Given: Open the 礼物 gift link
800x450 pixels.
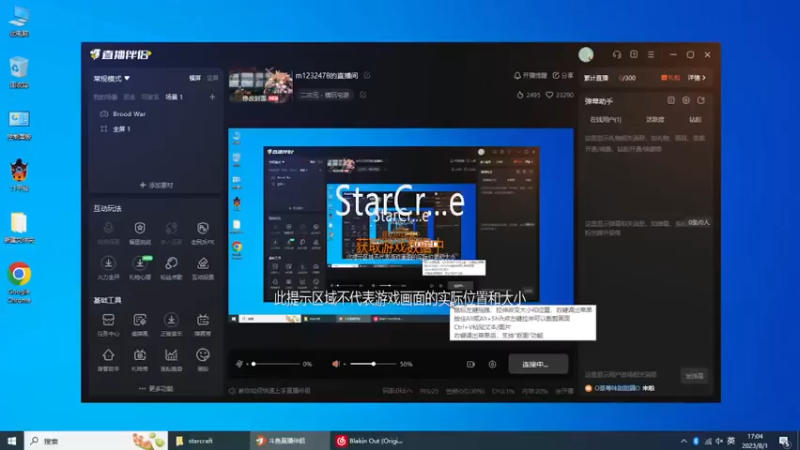Looking at the screenshot, I should 670,78.
